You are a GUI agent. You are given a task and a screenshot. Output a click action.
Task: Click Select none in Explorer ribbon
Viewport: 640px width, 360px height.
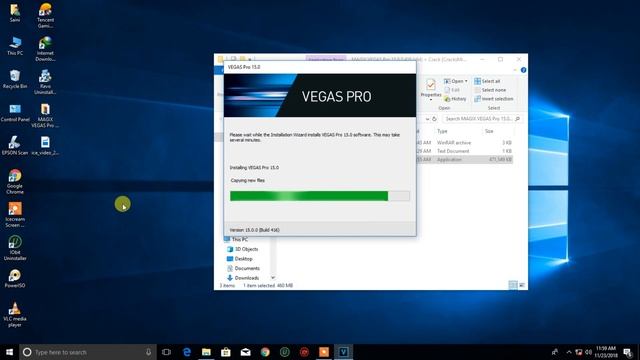(x=490, y=90)
